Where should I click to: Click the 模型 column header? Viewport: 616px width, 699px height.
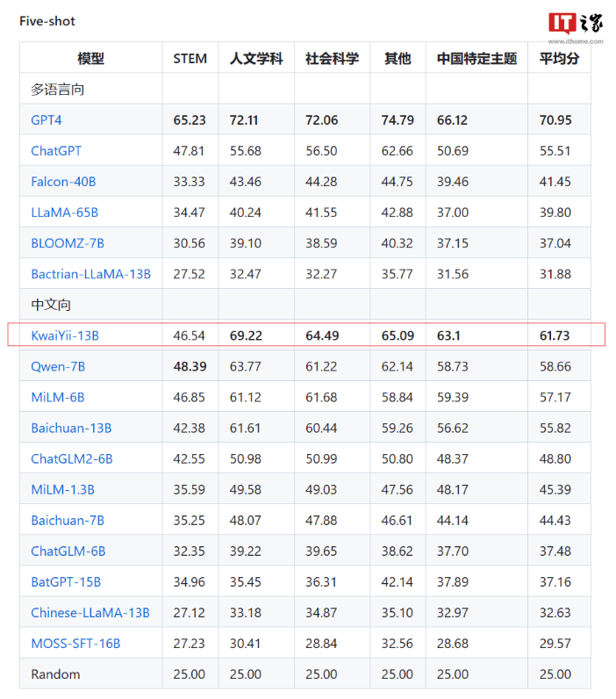(x=91, y=59)
